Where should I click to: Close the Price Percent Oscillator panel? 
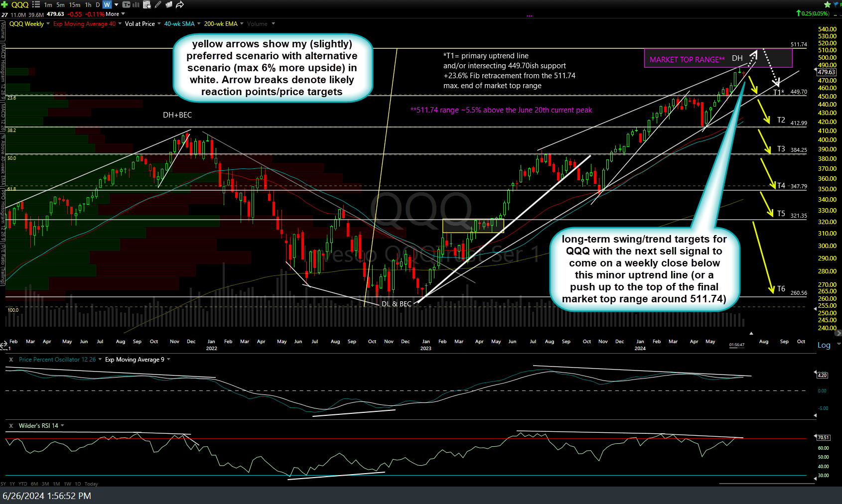(11, 360)
